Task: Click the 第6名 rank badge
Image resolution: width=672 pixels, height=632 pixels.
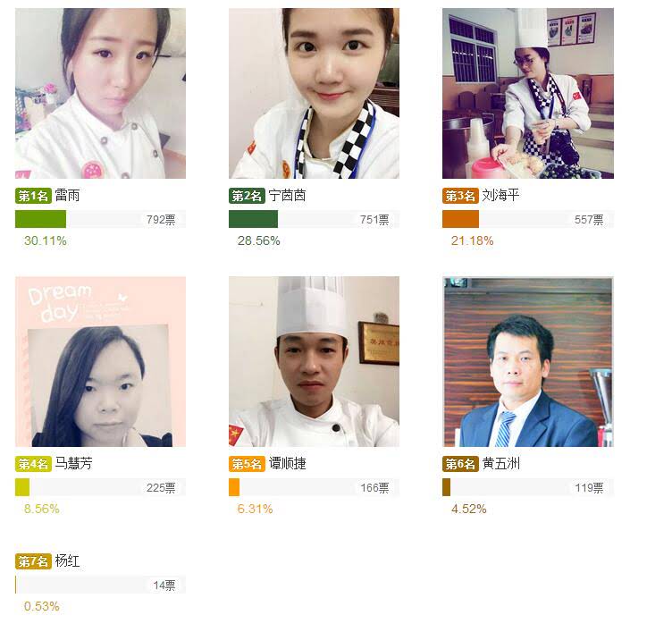Action: [x=460, y=464]
